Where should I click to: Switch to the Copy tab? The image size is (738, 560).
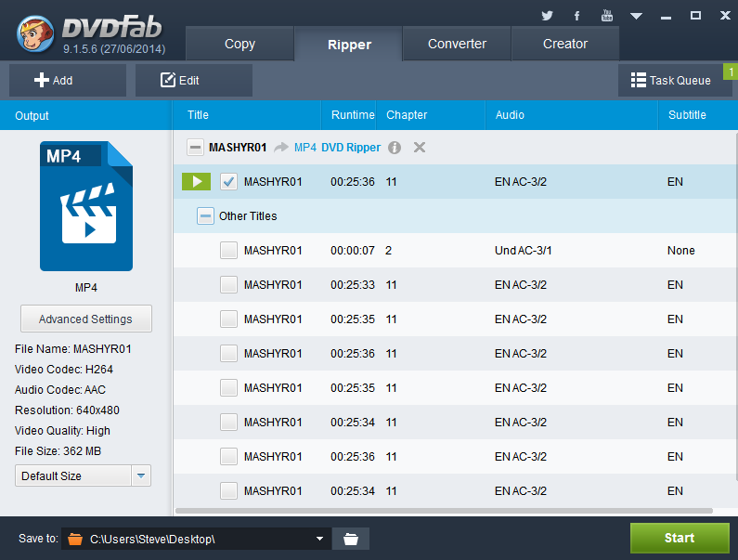pyautogui.click(x=240, y=44)
